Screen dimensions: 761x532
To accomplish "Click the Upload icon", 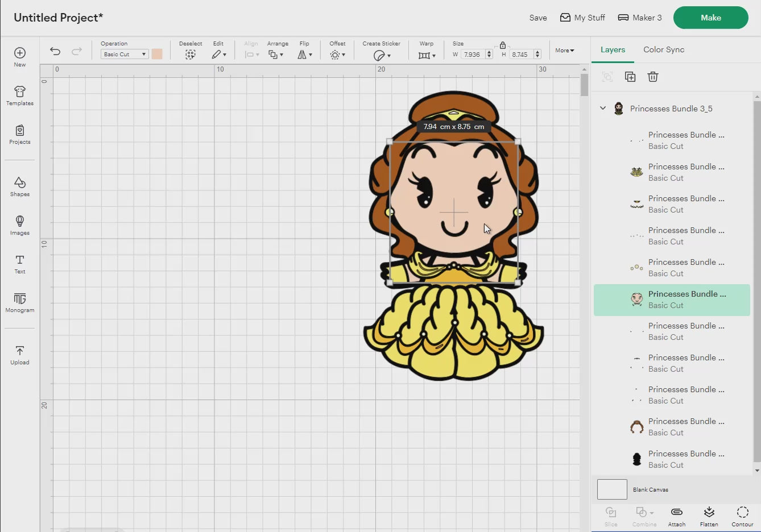I will 20,351.
